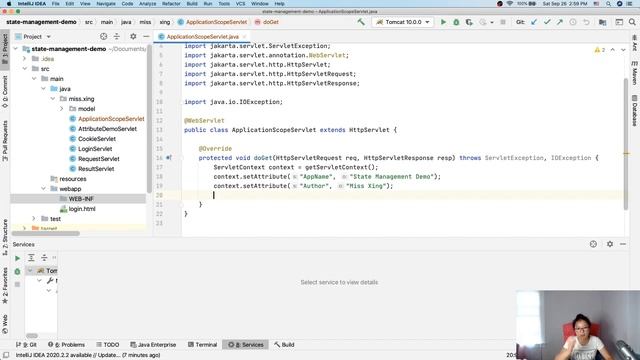Open the VCS menu

[240, 4]
